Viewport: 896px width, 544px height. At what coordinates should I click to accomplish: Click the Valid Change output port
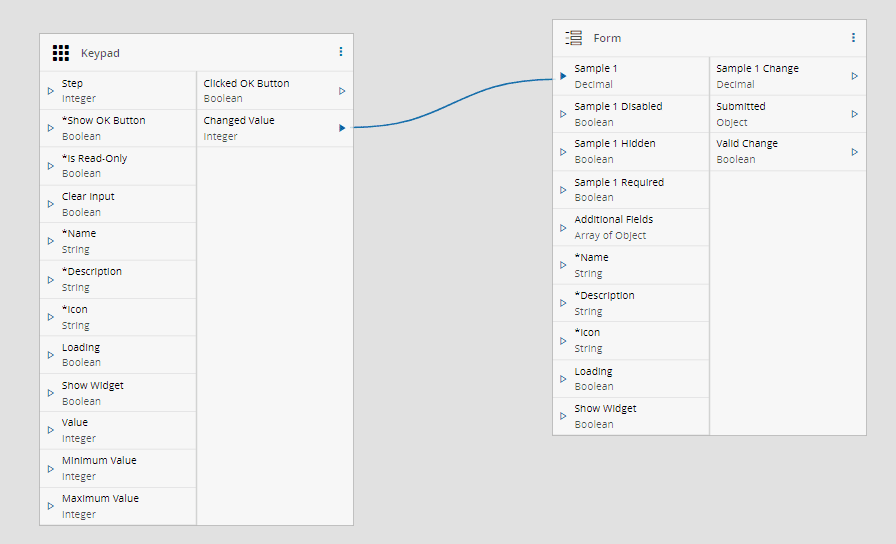click(x=855, y=152)
